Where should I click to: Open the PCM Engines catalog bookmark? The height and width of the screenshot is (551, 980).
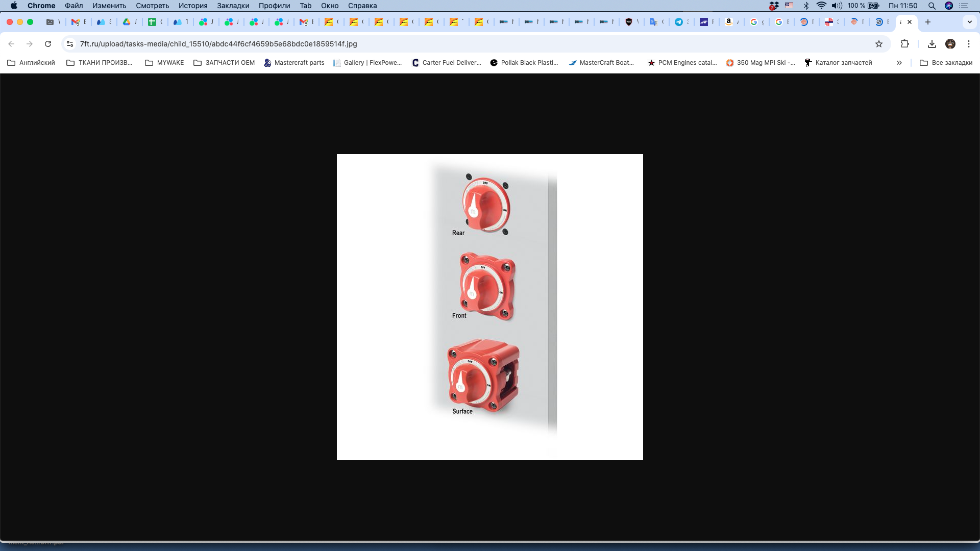click(682, 63)
